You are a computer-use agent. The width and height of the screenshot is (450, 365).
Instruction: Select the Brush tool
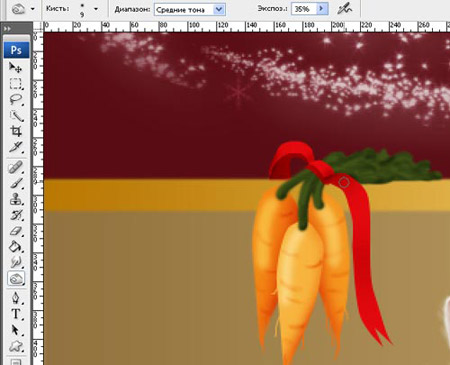tap(16, 183)
